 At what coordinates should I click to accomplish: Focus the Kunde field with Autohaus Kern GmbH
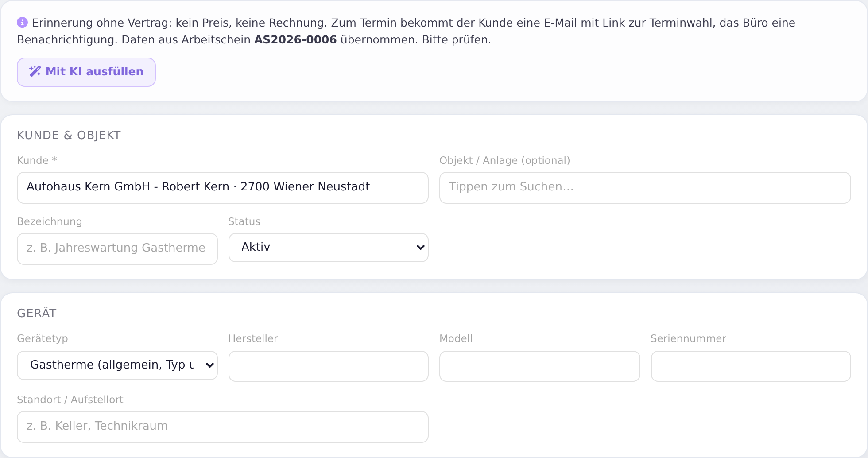point(223,188)
